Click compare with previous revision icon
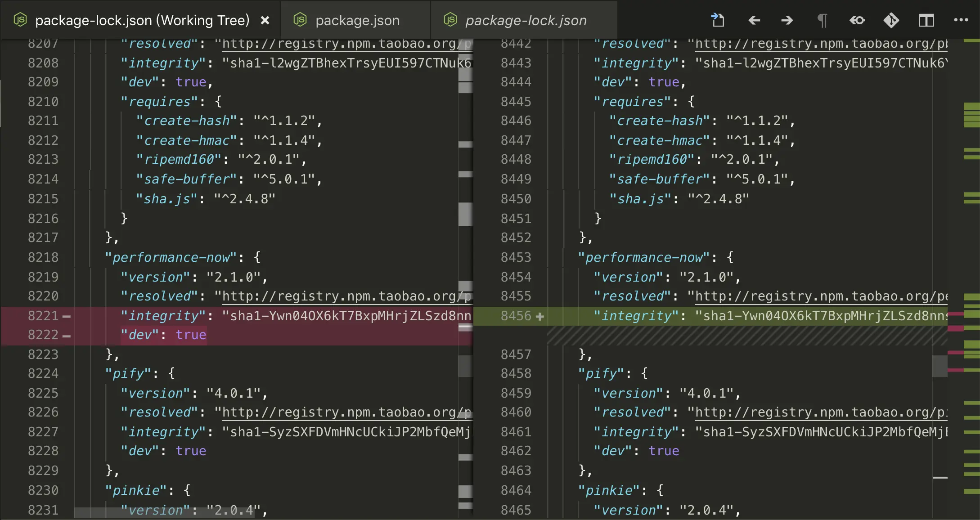This screenshot has height=520, width=980. pyautogui.click(x=857, y=20)
